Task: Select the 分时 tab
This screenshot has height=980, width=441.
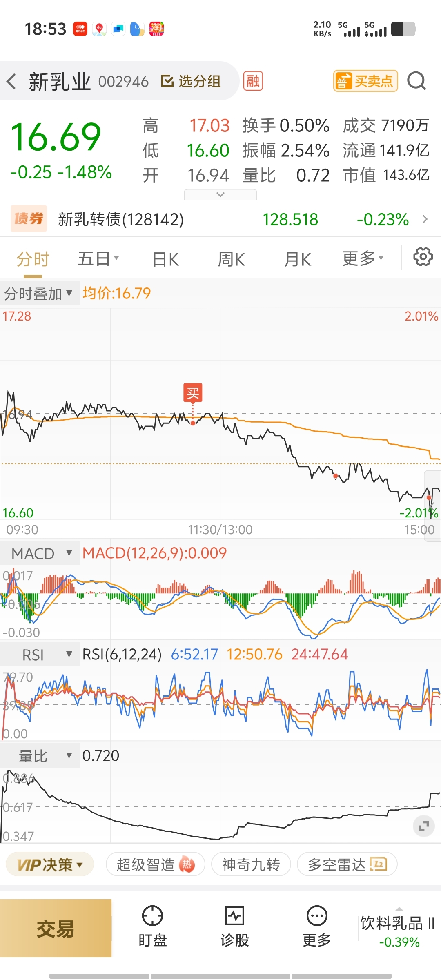Action: coord(33,259)
